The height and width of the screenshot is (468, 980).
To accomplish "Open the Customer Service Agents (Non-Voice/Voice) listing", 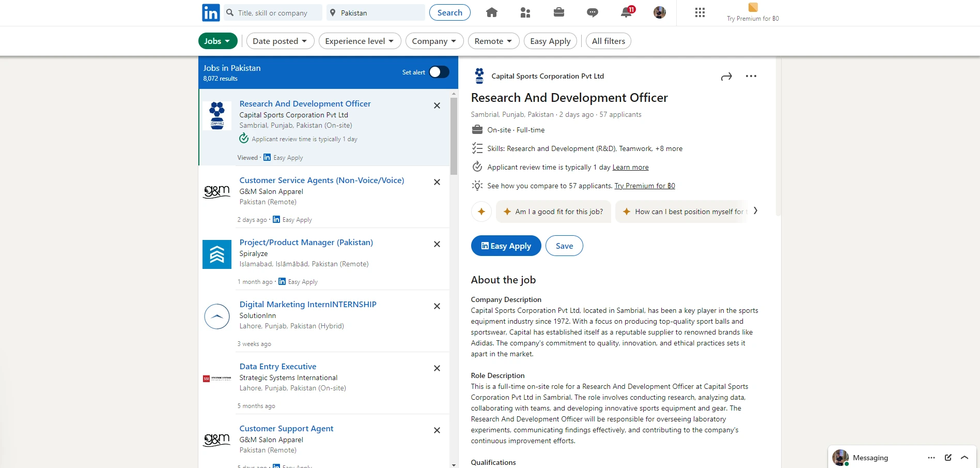I will 321,180.
